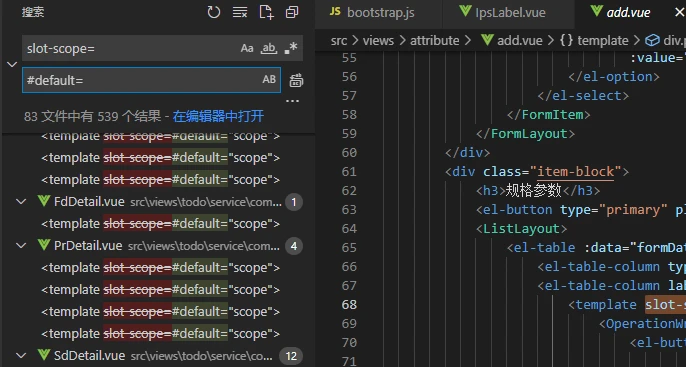Click the breadcrumb cube icon before div
The image size is (686, 367).
(652, 41)
